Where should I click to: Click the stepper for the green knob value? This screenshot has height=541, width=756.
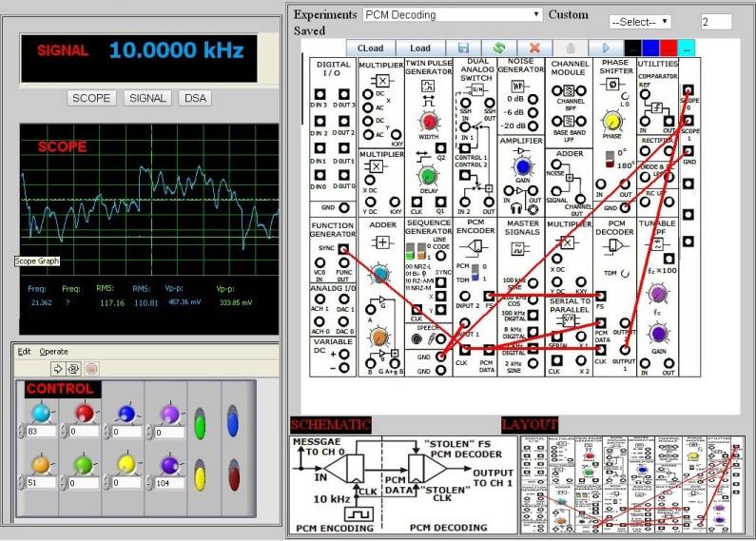(64, 483)
